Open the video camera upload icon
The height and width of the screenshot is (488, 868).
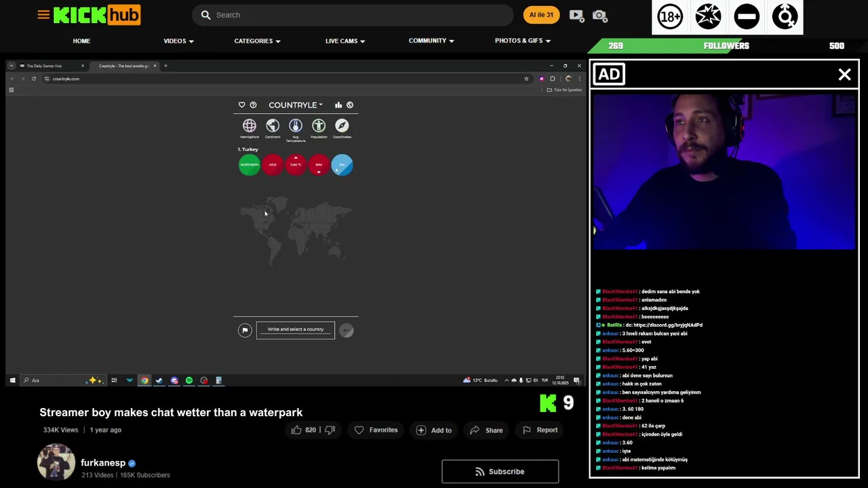click(x=576, y=15)
